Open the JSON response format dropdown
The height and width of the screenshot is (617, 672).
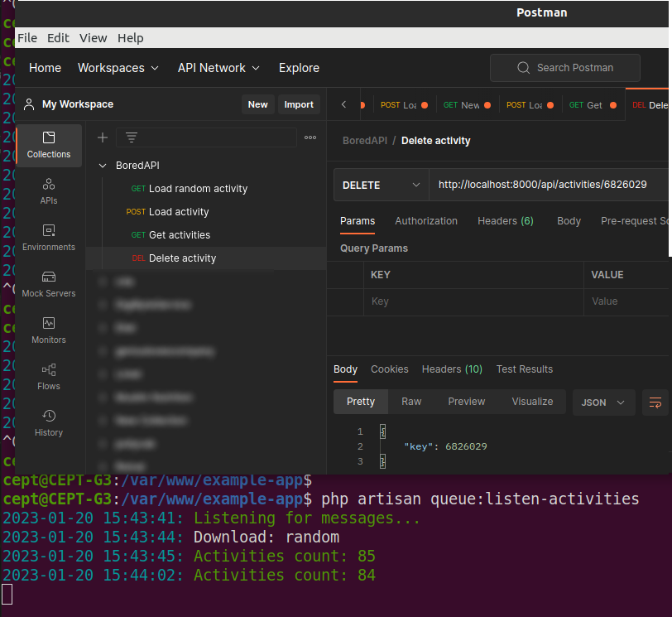pos(603,402)
